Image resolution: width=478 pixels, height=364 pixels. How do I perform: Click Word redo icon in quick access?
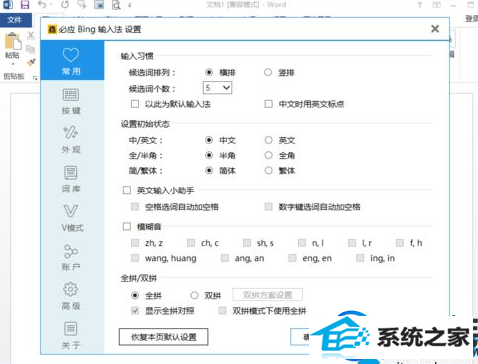click(65, 5)
